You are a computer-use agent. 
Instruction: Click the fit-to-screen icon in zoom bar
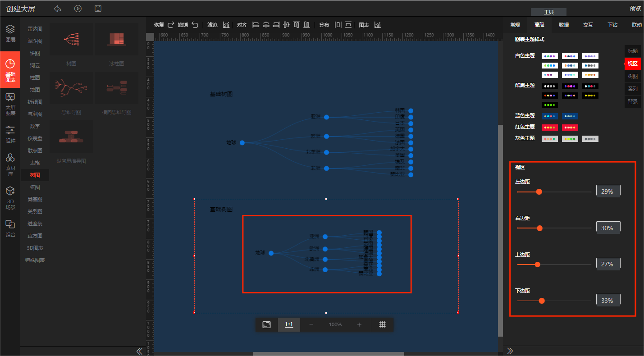point(267,324)
